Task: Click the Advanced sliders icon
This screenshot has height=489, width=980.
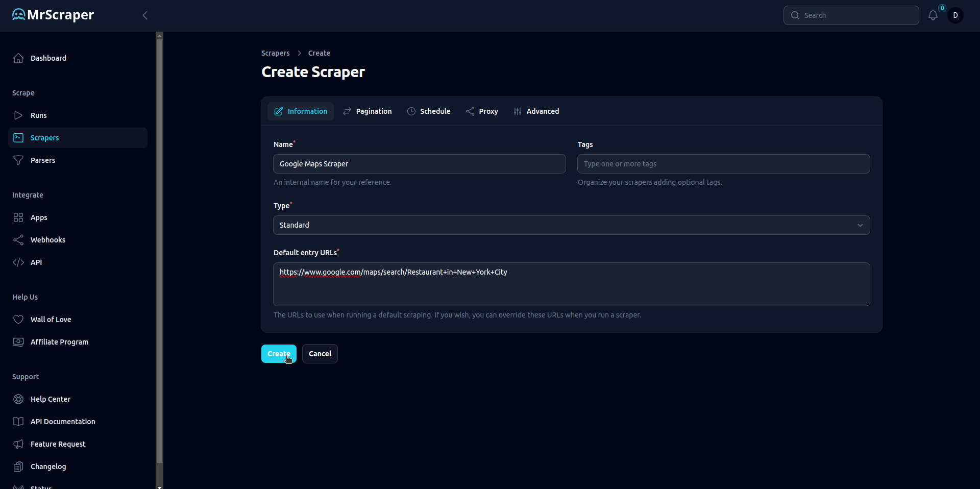Action: click(x=518, y=111)
